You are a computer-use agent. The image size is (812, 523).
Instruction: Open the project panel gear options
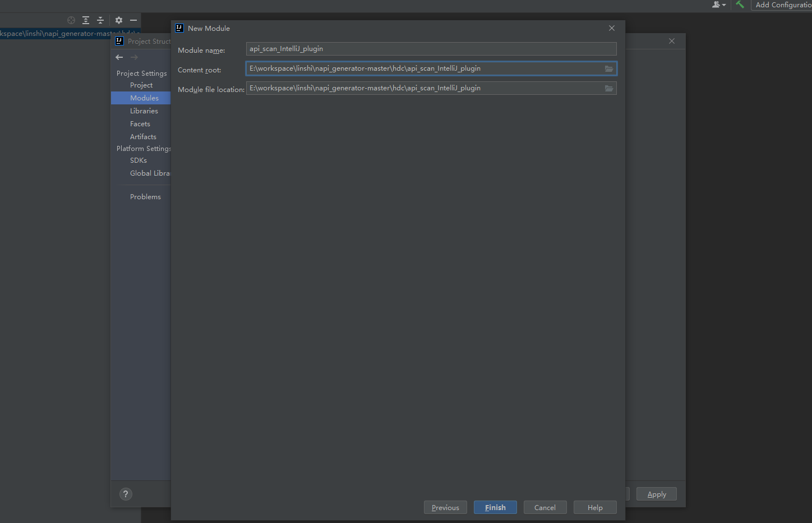119,20
